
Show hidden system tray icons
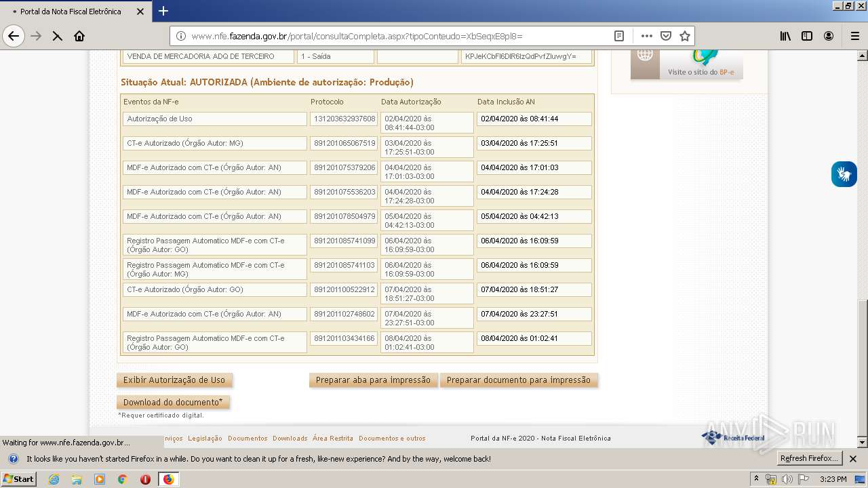[756, 479]
